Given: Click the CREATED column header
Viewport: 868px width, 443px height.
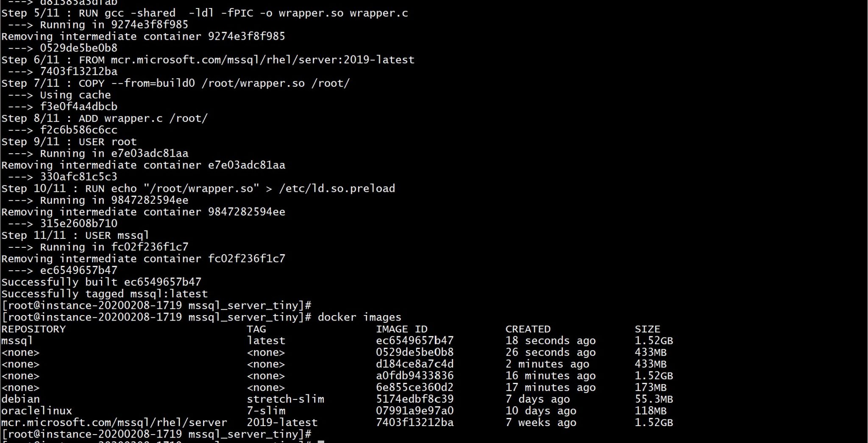Looking at the screenshot, I should [x=528, y=329].
